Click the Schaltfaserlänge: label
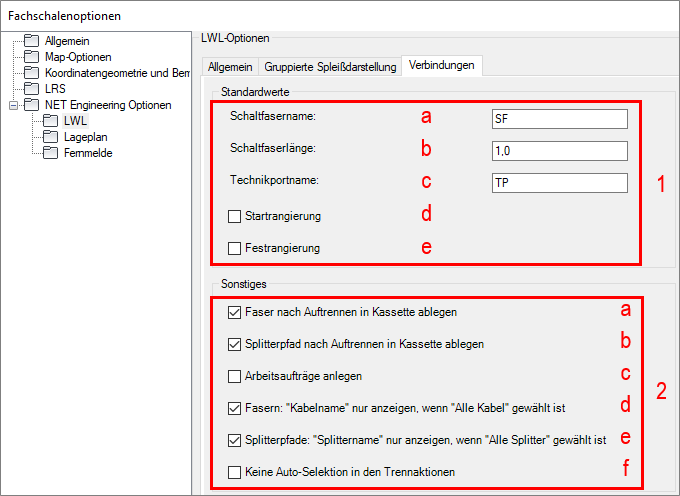Screen dimensions: 680x496 coord(273,148)
